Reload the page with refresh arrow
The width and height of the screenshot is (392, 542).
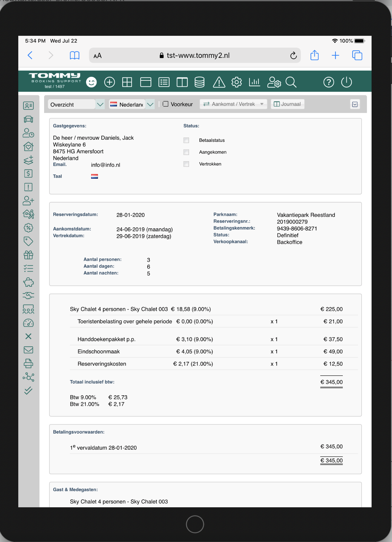point(293,55)
